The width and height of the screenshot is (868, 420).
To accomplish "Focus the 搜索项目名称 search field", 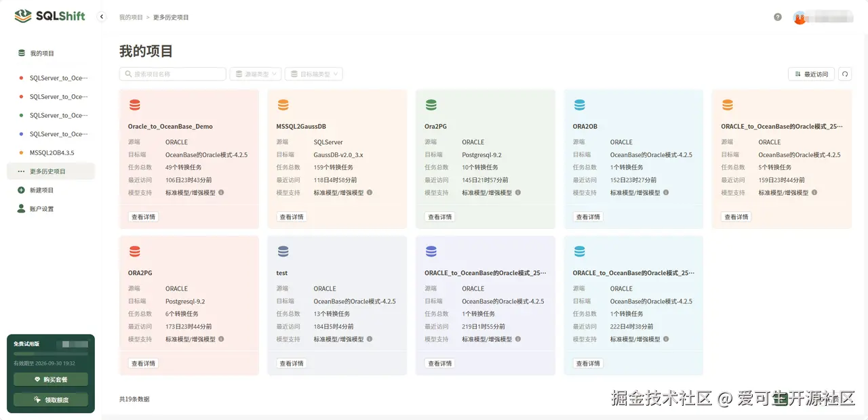I will (173, 74).
